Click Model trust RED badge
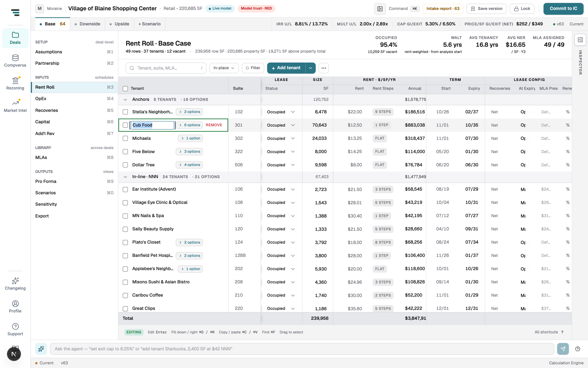Image resolution: width=588 pixels, height=368 pixels. [256, 8]
